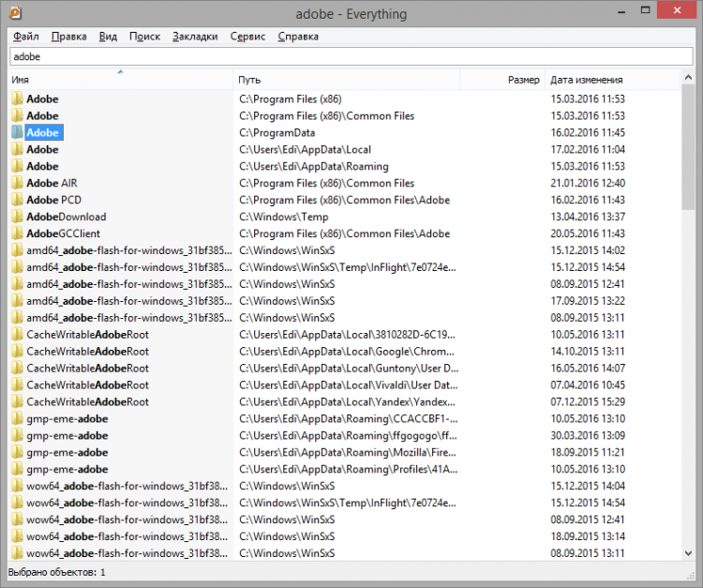This screenshot has width=703, height=588.
Task: Sort results by Путь column header
Action: [347, 80]
